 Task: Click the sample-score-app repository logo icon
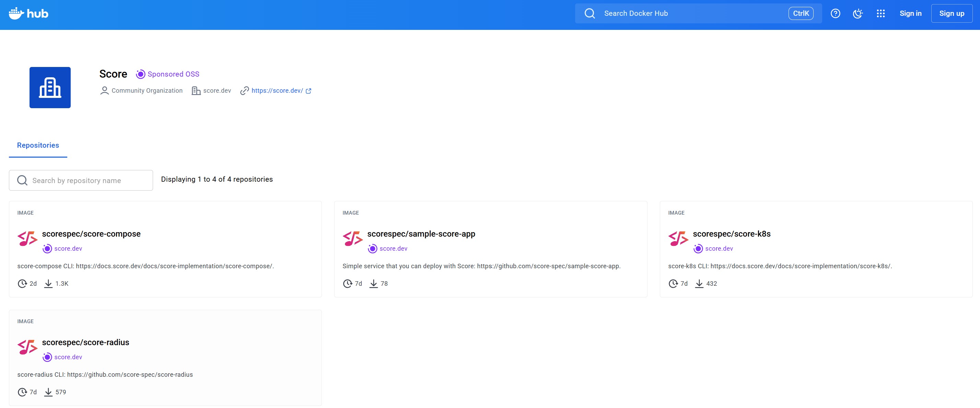pos(353,239)
